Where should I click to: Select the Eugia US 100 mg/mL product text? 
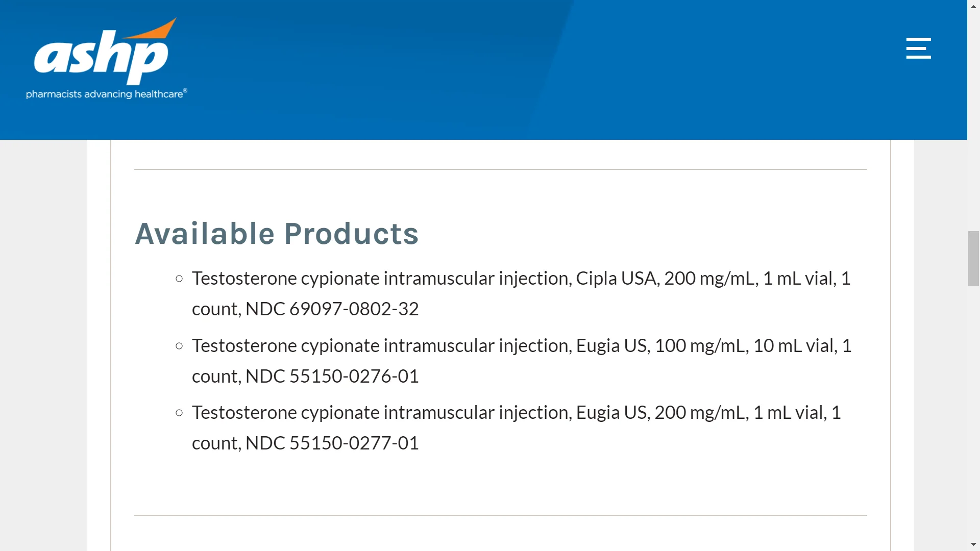click(522, 361)
